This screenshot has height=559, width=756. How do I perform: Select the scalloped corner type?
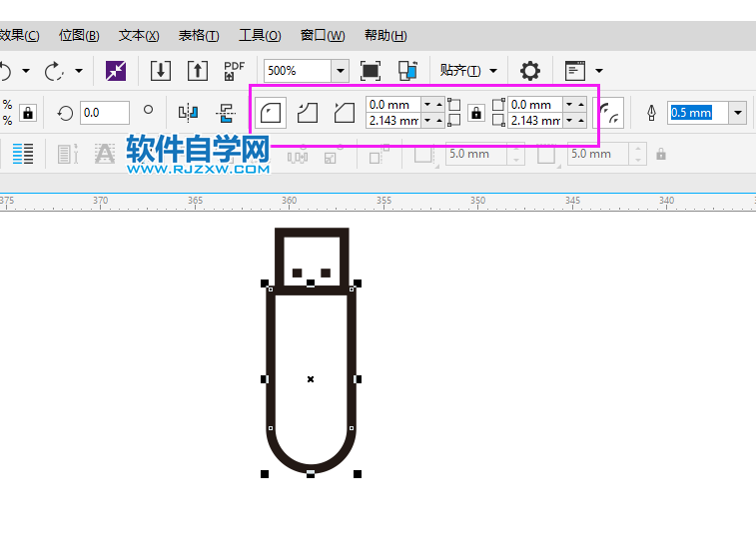coord(308,113)
